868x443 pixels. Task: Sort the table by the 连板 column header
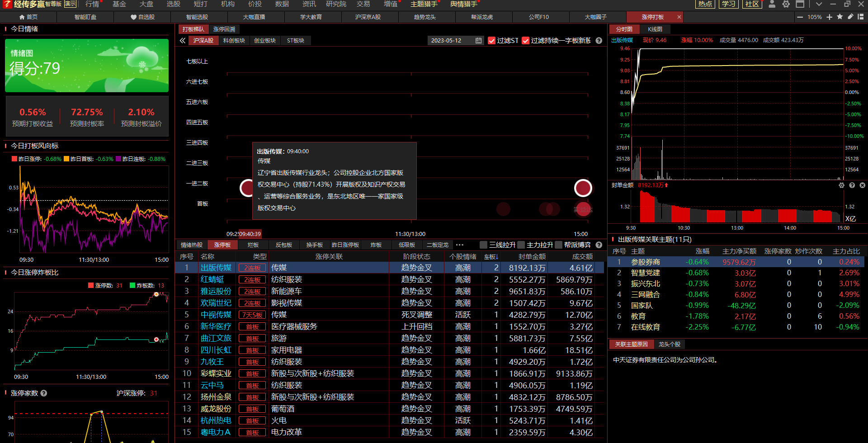[491, 257]
